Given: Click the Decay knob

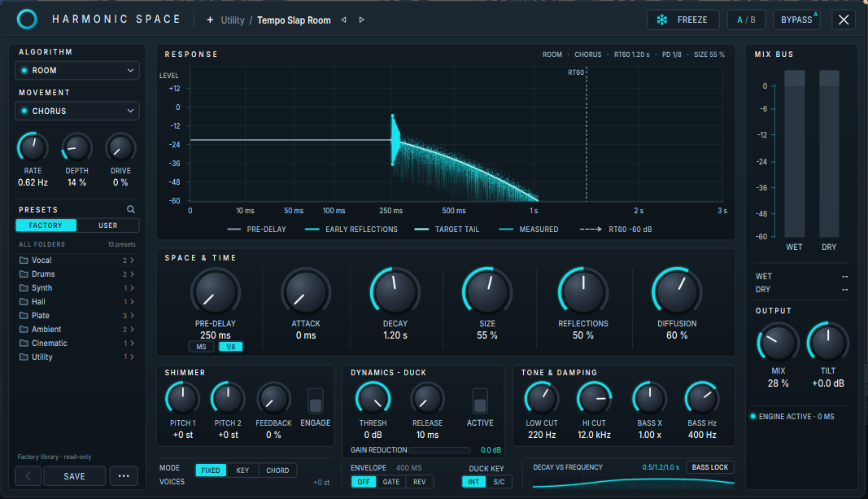Looking at the screenshot, I should [395, 292].
